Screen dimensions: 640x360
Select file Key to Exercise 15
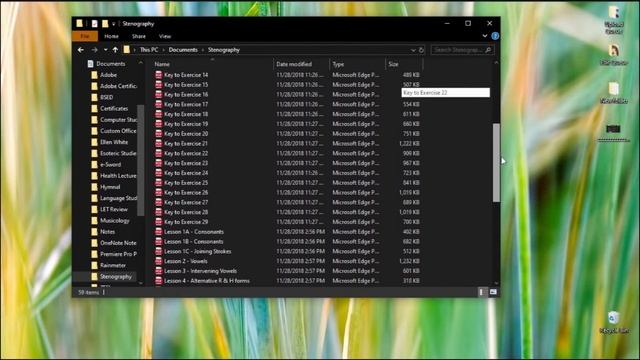(x=186, y=84)
